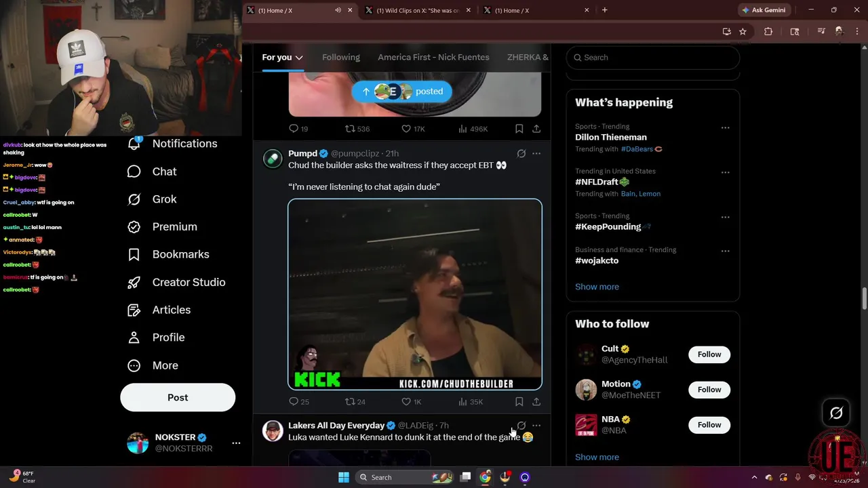The image size is (868, 488).
Task: Go to Profile page
Action: coord(156,338)
